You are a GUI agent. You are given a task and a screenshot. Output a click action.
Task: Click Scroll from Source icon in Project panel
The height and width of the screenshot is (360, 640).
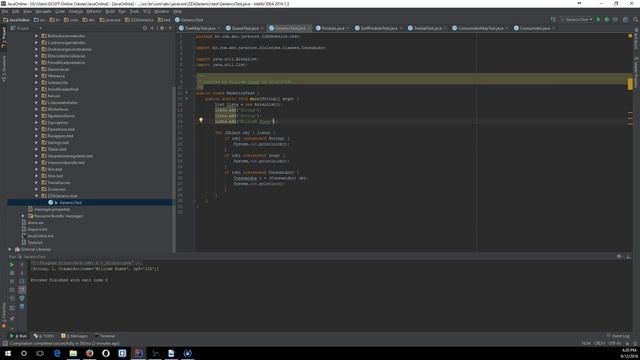(144, 28)
